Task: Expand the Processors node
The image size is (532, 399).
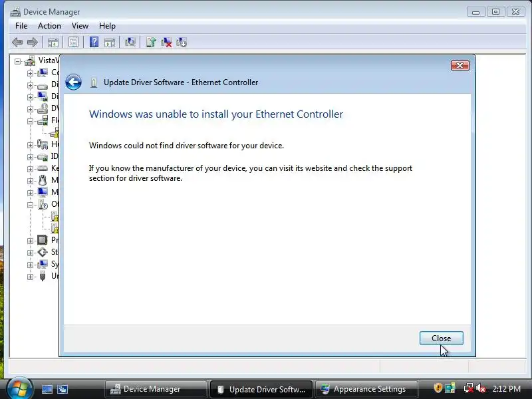Action: (x=30, y=241)
